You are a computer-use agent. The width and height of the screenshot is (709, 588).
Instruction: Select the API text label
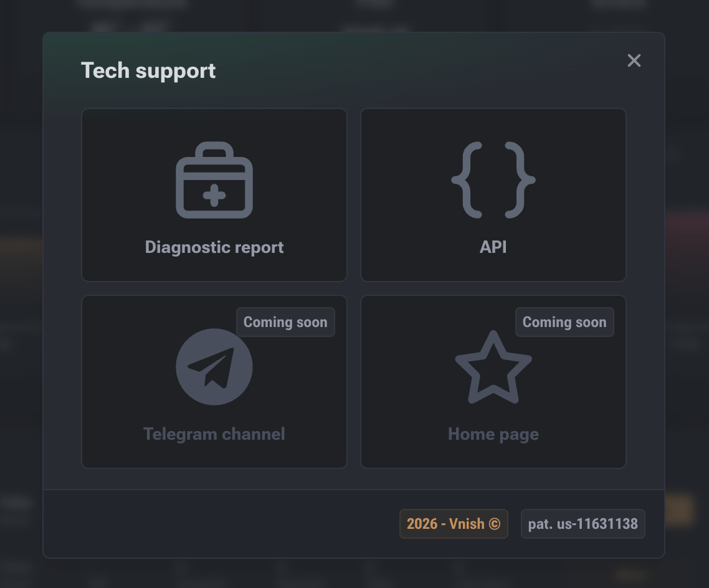click(493, 247)
